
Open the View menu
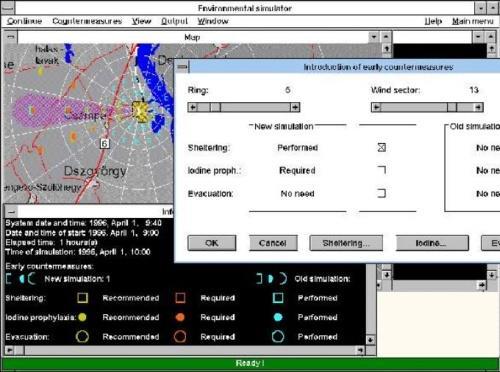141,21
